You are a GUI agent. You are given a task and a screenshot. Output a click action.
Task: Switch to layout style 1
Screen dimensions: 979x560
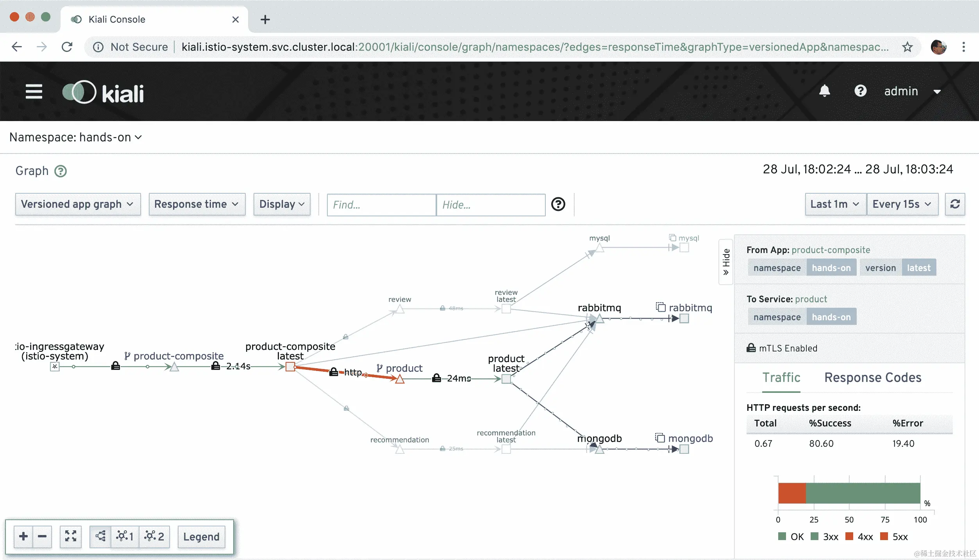click(x=125, y=536)
